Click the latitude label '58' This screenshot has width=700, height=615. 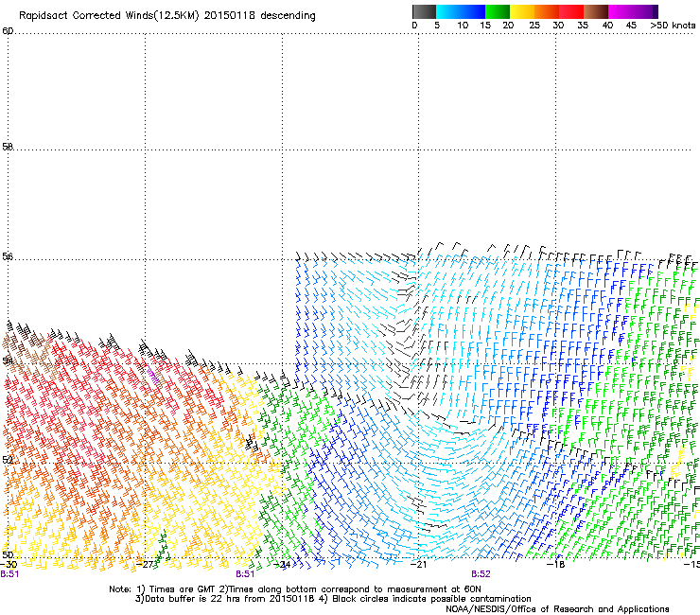8,147
